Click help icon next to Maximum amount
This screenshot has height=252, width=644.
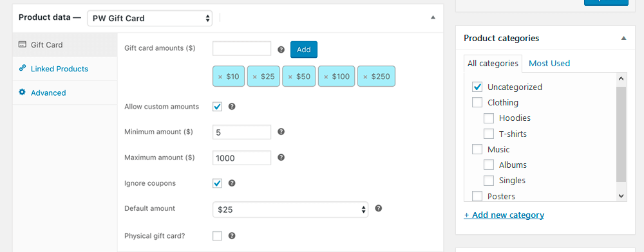coord(281,157)
